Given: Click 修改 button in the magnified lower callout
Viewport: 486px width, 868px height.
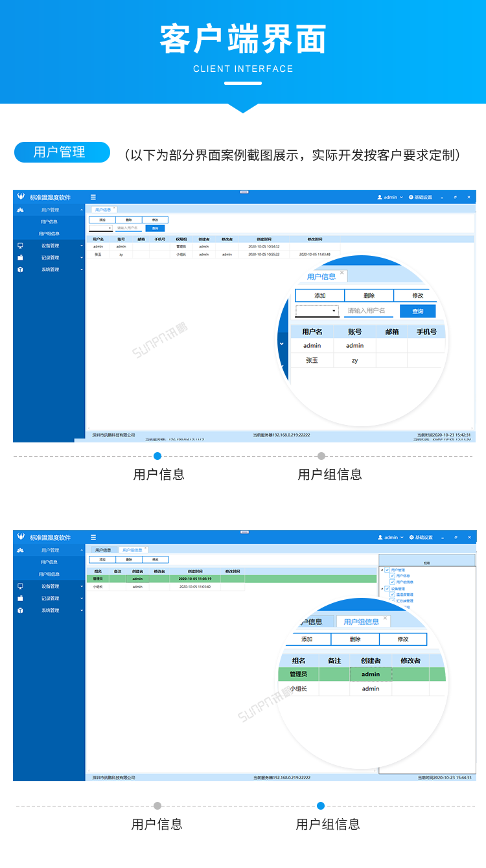Looking at the screenshot, I should coord(403,639).
